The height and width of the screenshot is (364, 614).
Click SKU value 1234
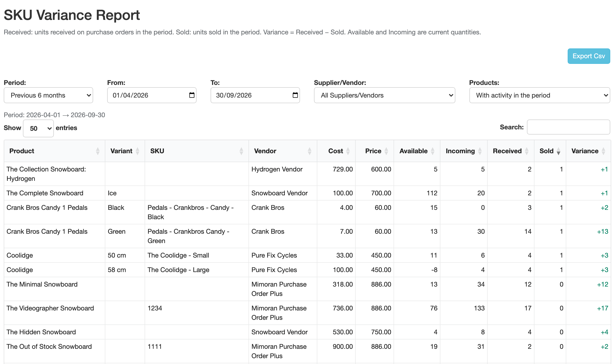(154, 308)
